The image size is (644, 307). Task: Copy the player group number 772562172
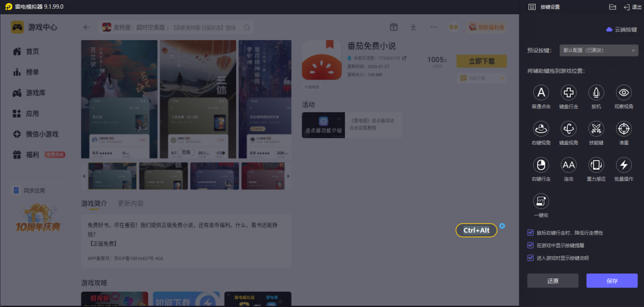point(404,58)
